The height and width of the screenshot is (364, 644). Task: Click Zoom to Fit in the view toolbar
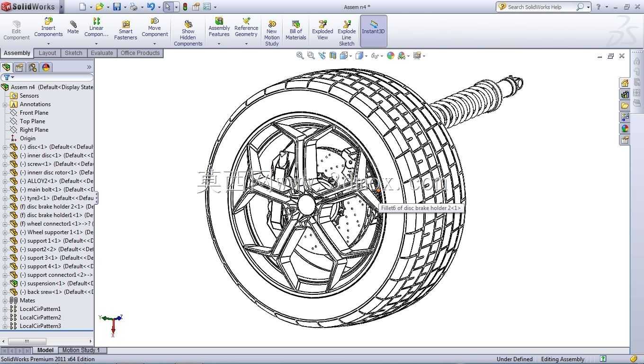click(300, 55)
